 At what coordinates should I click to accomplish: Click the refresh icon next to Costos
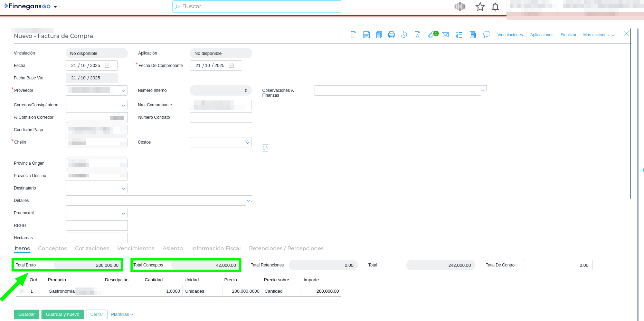click(265, 148)
